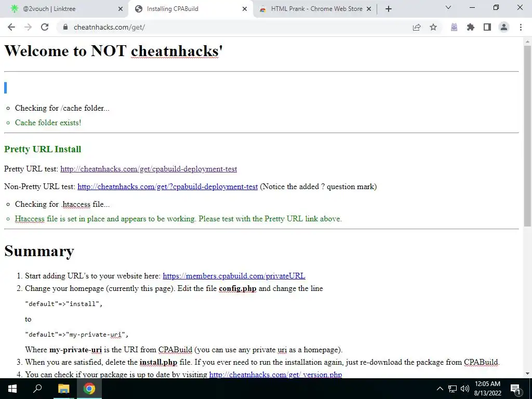The image size is (532, 399).
Task: Click the scrollbar up arrow
Action: pos(527,42)
